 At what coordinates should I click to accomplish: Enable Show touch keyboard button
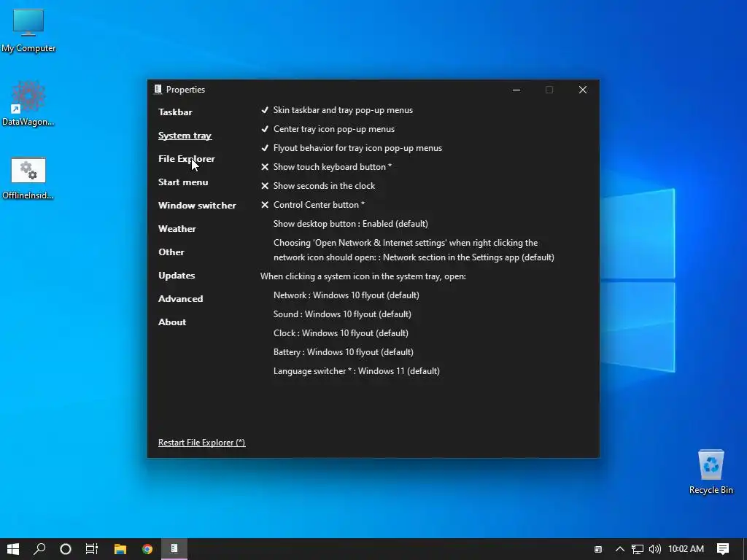pos(326,167)
